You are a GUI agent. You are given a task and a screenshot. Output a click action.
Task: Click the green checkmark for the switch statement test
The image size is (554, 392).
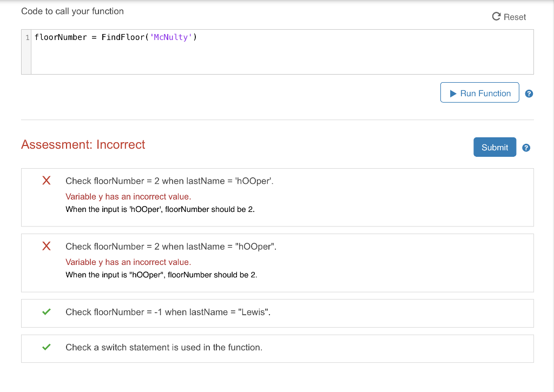click(46, 347)
